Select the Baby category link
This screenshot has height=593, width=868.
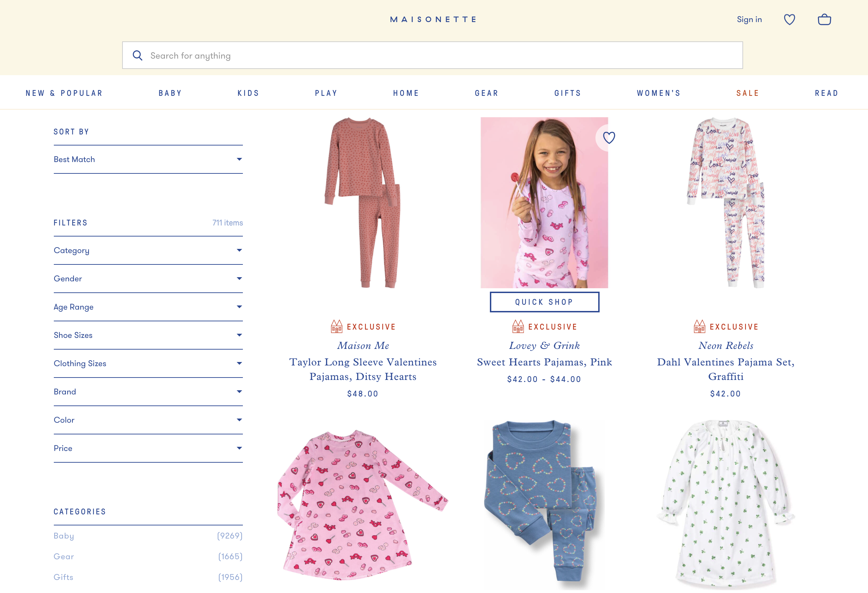[64, 536]
